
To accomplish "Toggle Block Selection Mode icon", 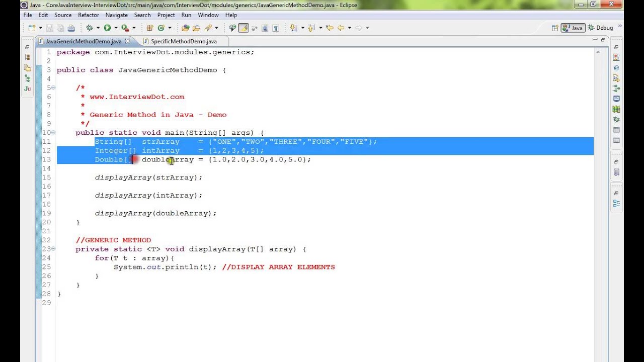I will click(x=265, y=28).
